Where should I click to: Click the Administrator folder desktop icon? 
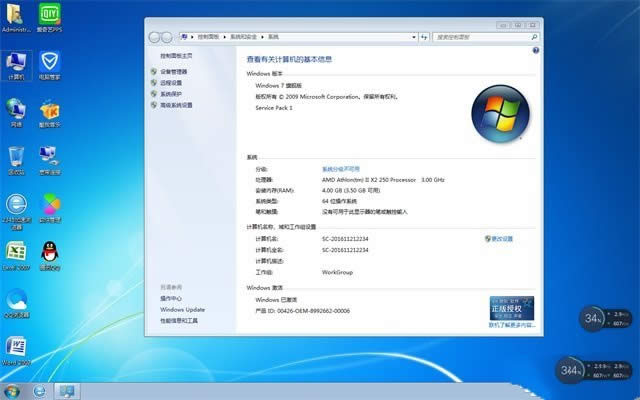click(x=17, y=16)
